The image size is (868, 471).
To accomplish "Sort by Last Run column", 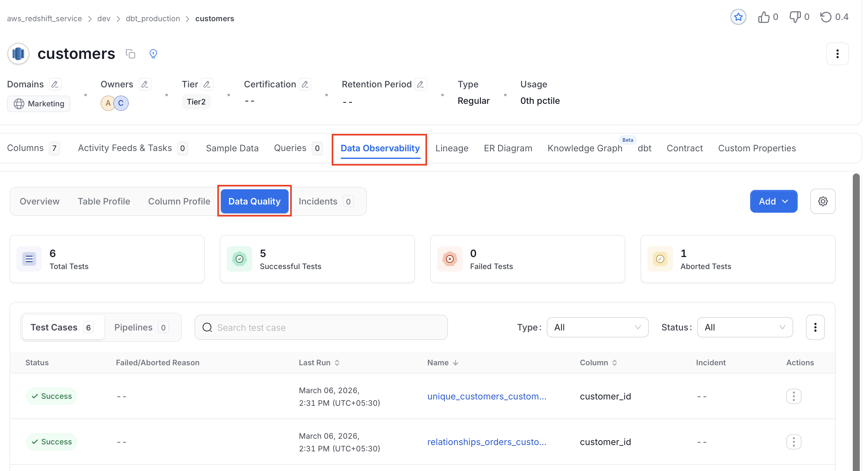I will 337,363.
